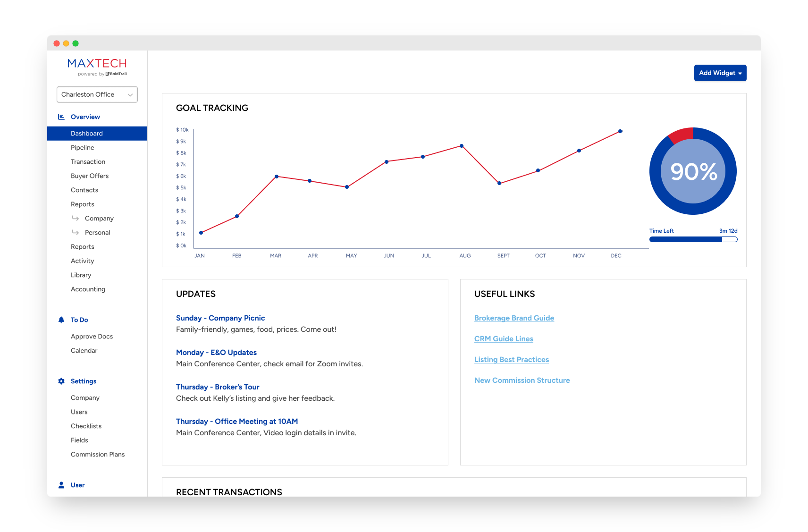Click the To Do bell icon
Screen dimensions: 808x532
coord(61,320)
